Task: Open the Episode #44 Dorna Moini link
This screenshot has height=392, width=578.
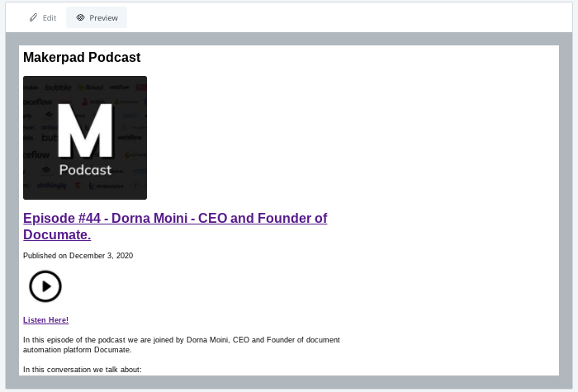Action: pyautogui.click(x=175, y=226)
